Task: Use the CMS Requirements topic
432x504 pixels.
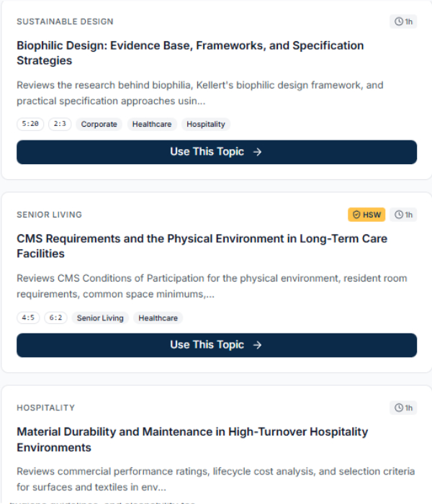Action: [216, 345]
